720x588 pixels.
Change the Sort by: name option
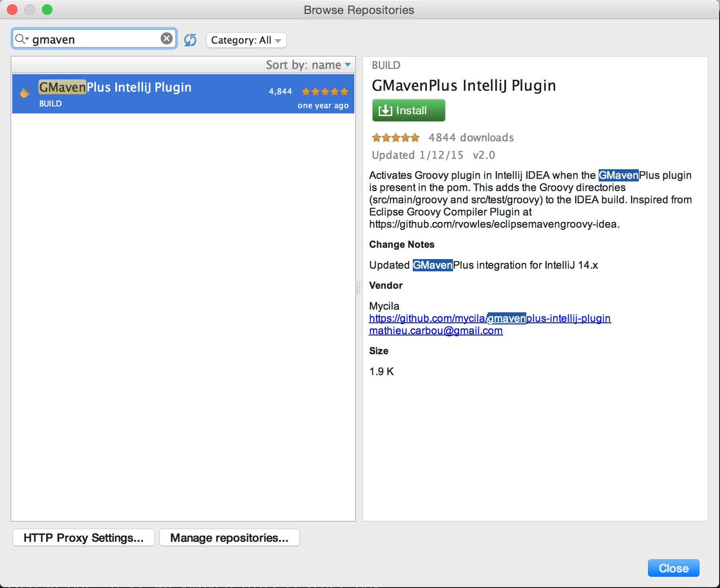pos(308,65)
